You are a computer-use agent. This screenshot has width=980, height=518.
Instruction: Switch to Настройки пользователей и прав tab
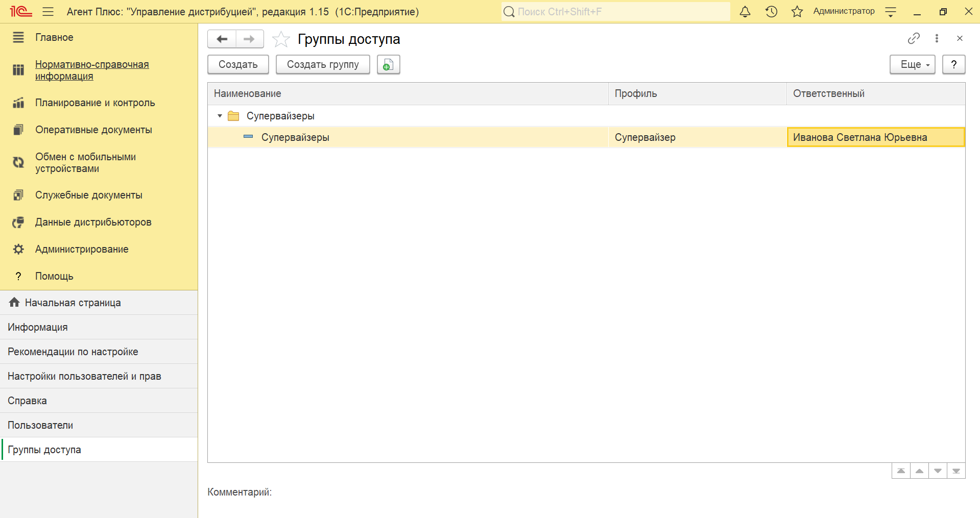click(99, 376)
